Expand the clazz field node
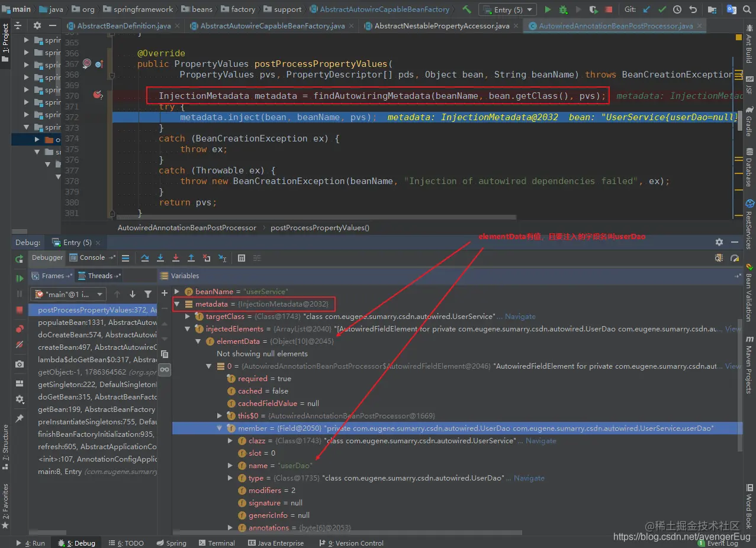Viewport: 756px width, 548px height. click(x=230, y=441)
